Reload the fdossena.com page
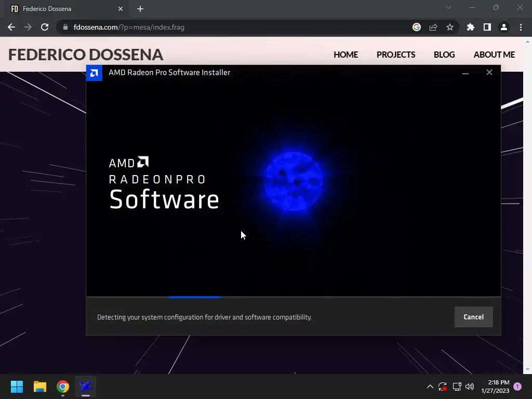The height and width of the screenshot is (399, 532). 45,27
